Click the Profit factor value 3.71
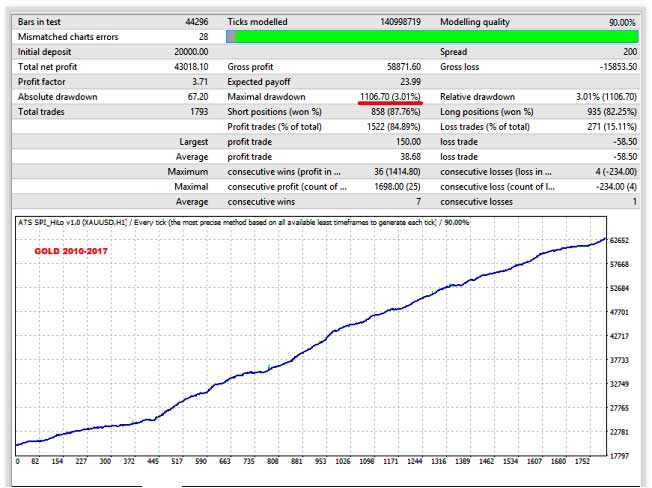 pyautogui.click(x=200, y=81)
